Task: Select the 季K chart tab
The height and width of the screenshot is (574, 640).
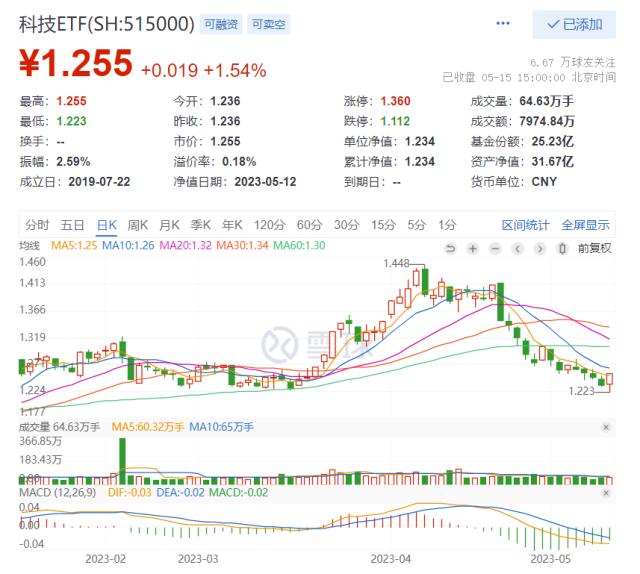Action: click(200, 225)
